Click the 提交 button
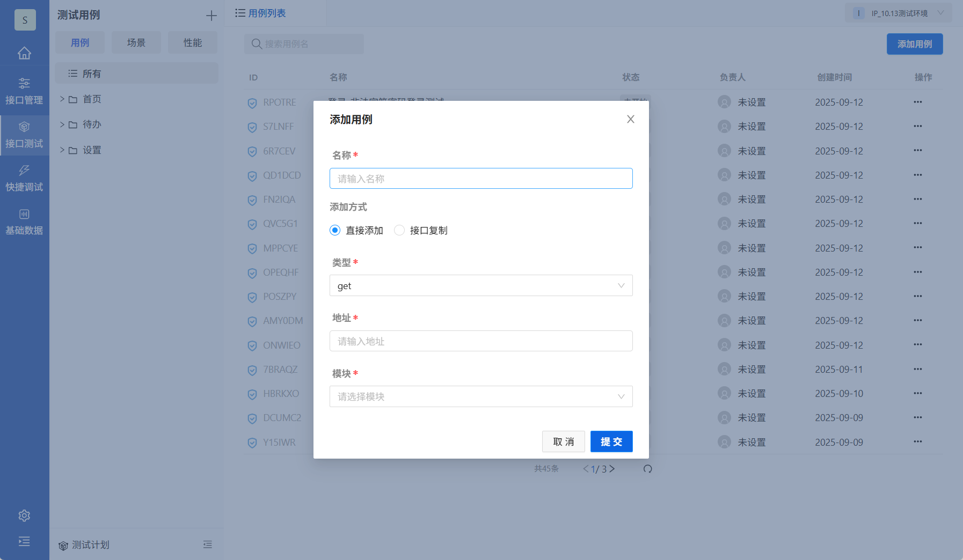 coord(611,441)
